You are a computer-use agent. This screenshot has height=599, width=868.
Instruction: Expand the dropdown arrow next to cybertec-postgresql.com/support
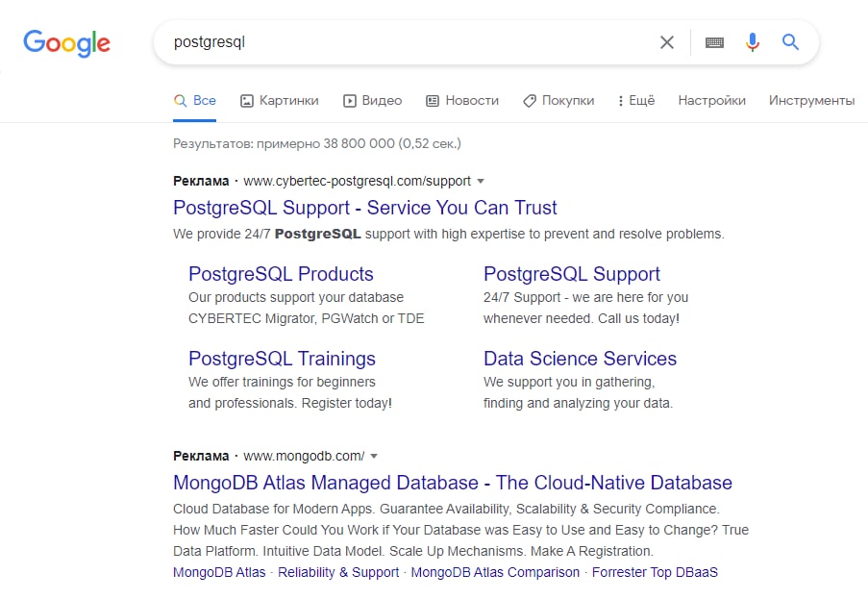tap(481, 181)
